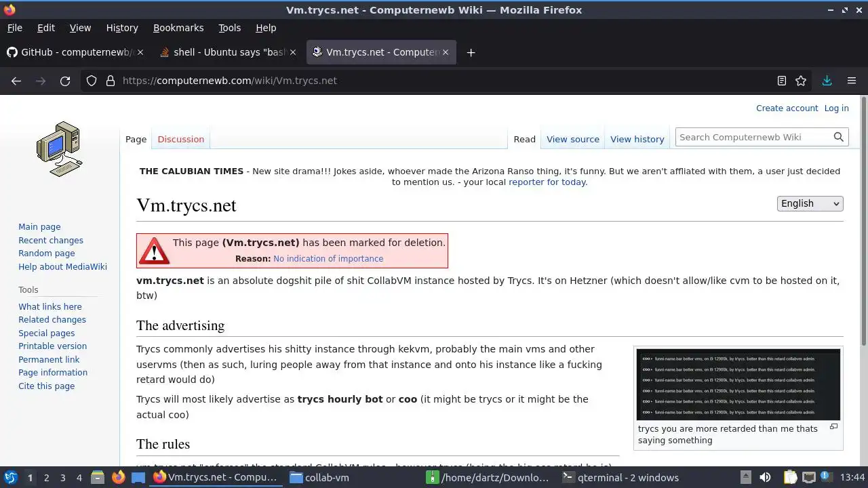Launch Firefox from taskbar quick launch
Viewport: 868px width, 488px height.
118,477
